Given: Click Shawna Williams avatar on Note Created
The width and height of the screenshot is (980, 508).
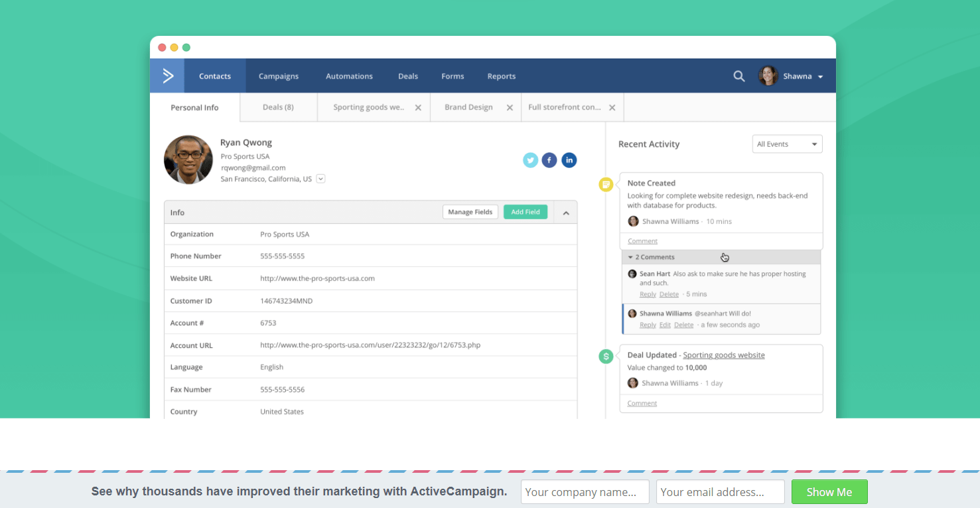Looking at the screenshot, I should pos(634,221).
